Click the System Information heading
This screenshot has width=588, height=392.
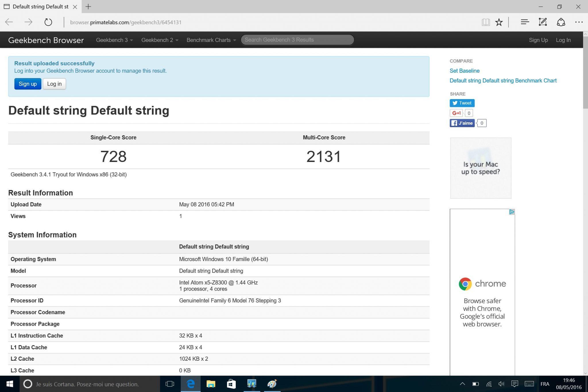(42, 235)
